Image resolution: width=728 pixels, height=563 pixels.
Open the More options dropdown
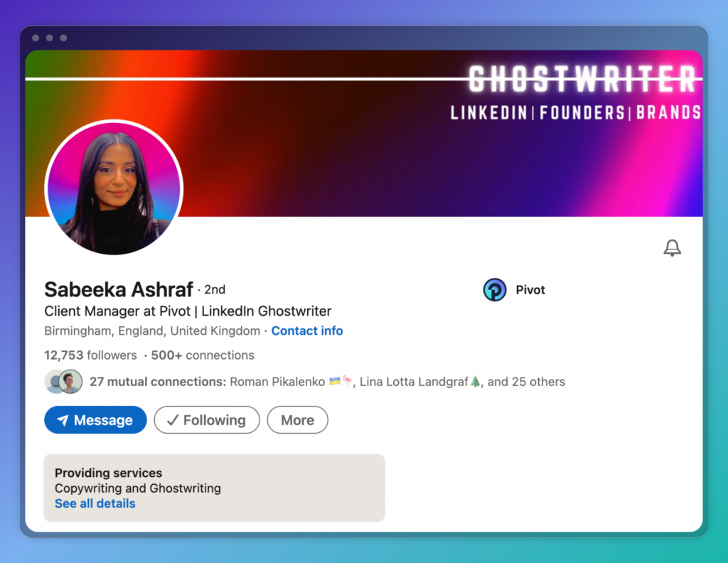point(298,420)
